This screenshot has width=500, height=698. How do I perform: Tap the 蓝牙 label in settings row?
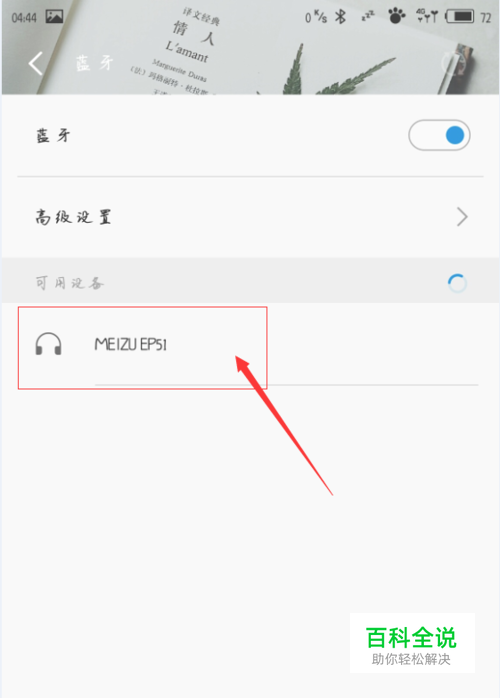click(53, 135)
